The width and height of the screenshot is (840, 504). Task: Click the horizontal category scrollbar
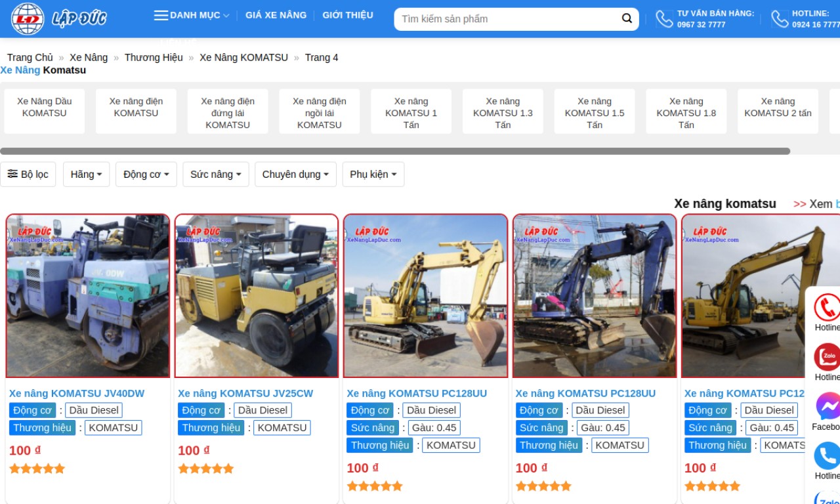click(395, 152)
